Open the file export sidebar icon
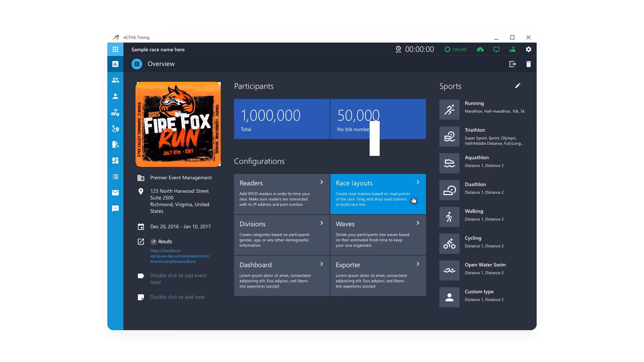 (x=115, y=144)
